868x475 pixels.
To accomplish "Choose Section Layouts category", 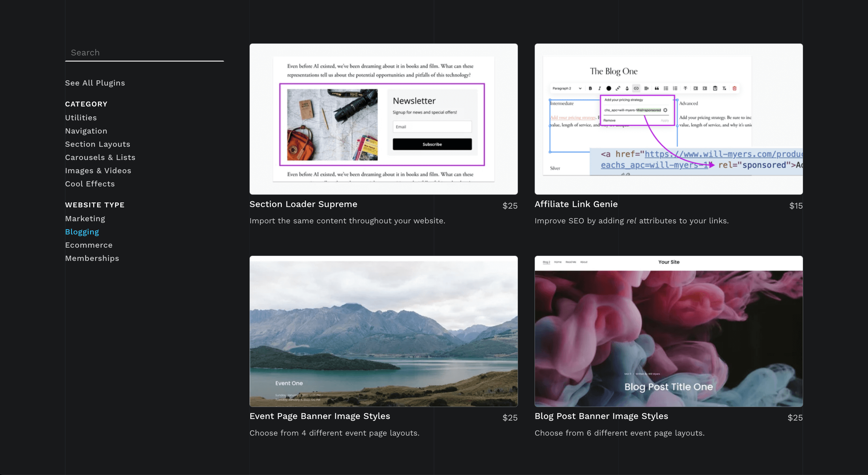I will (x=98, y=144).
